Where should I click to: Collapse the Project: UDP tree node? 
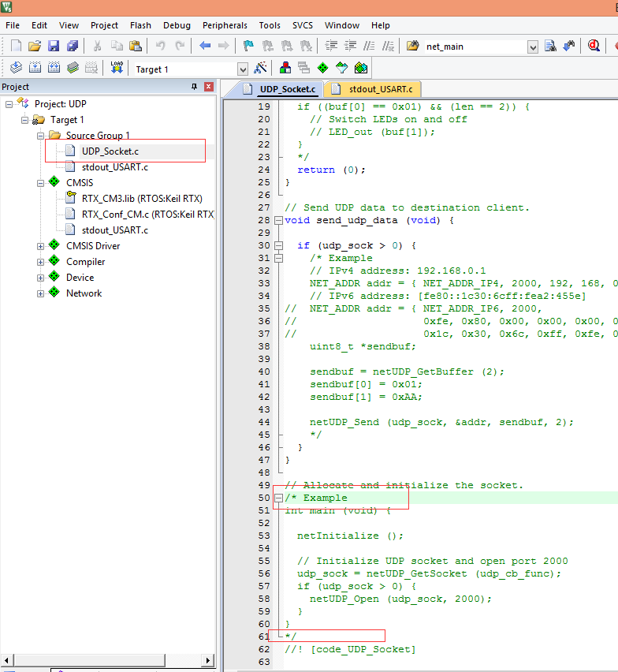pos(9,104)
